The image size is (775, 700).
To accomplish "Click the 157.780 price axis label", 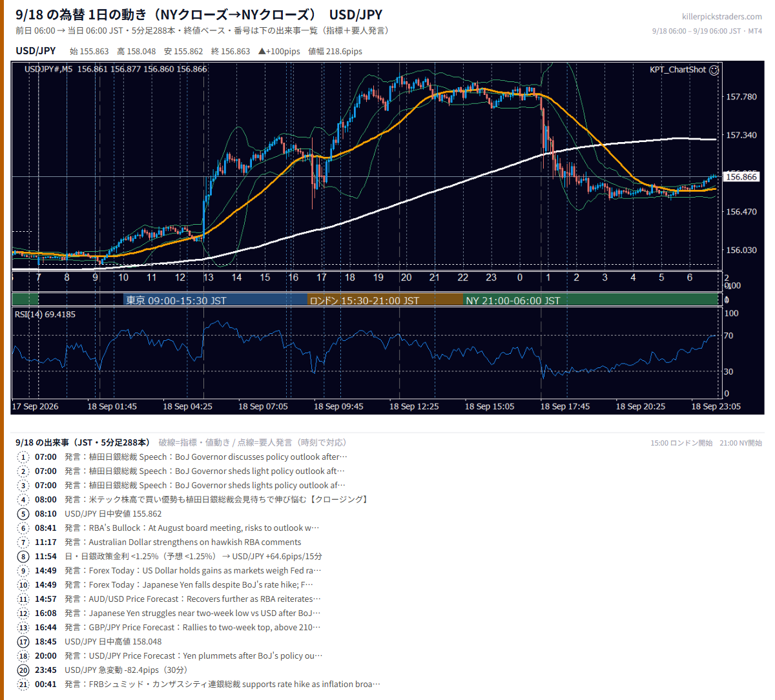I will pos(741,97).
